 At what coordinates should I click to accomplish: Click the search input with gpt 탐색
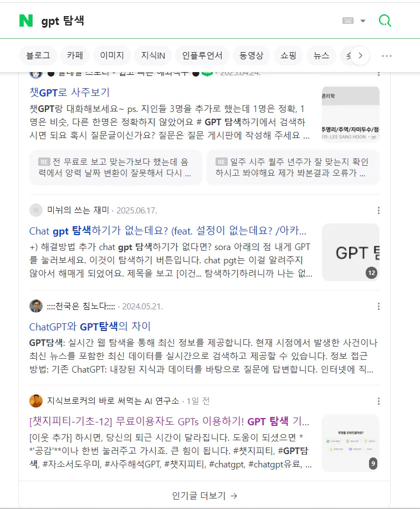[188, 21]
